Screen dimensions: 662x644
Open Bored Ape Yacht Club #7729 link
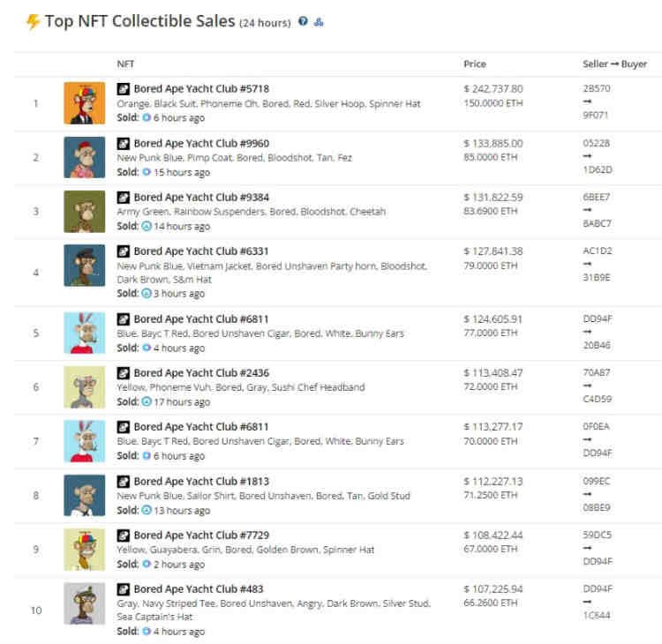(201, 535)
